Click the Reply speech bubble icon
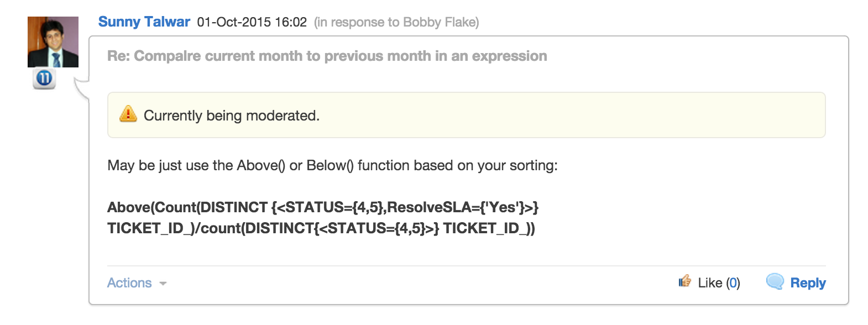 (x=775, y=281)
